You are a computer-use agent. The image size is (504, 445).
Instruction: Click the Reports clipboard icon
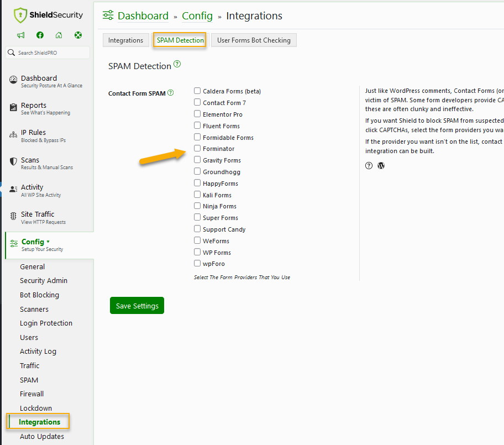pos(13,107)
